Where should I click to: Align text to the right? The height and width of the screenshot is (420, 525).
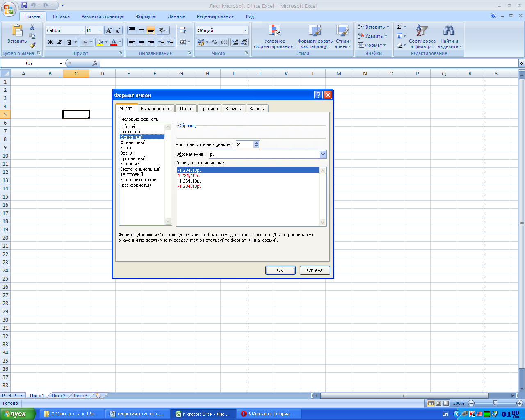(151, 42)
